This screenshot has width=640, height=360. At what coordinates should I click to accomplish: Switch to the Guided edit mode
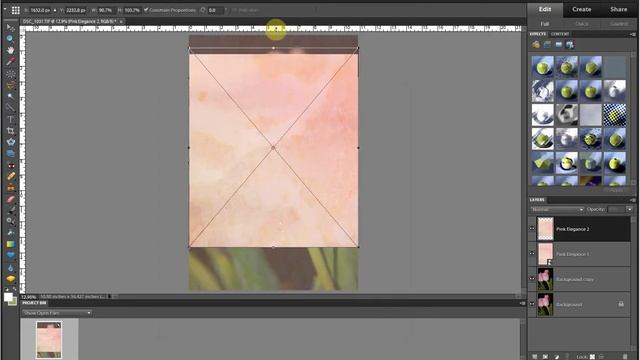coord(619,24)
